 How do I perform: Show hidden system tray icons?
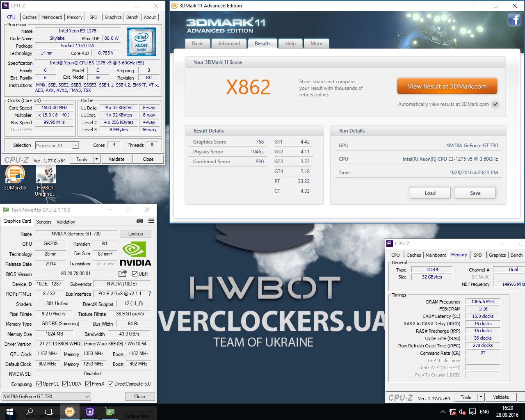click(x=443, y=412)
